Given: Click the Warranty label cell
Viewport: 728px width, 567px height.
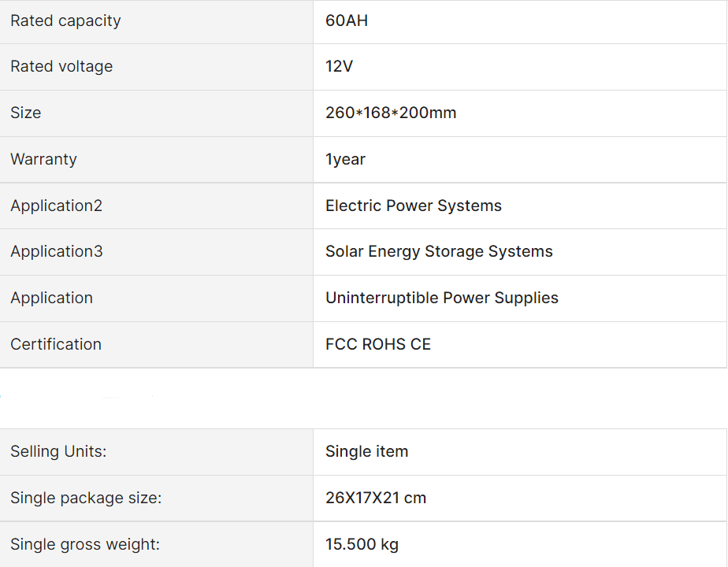Looking at the screenshot, I should pyautogui.click(x=43, y=159).
